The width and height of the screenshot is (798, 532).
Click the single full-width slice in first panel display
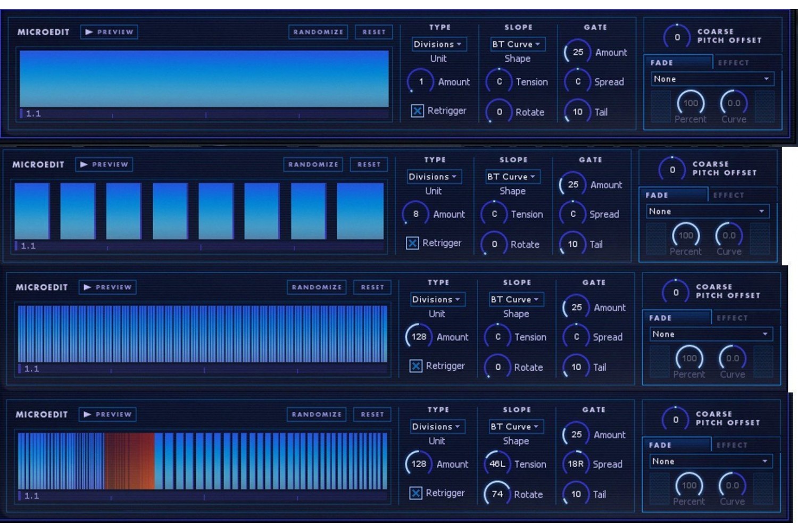coord(204,79)
